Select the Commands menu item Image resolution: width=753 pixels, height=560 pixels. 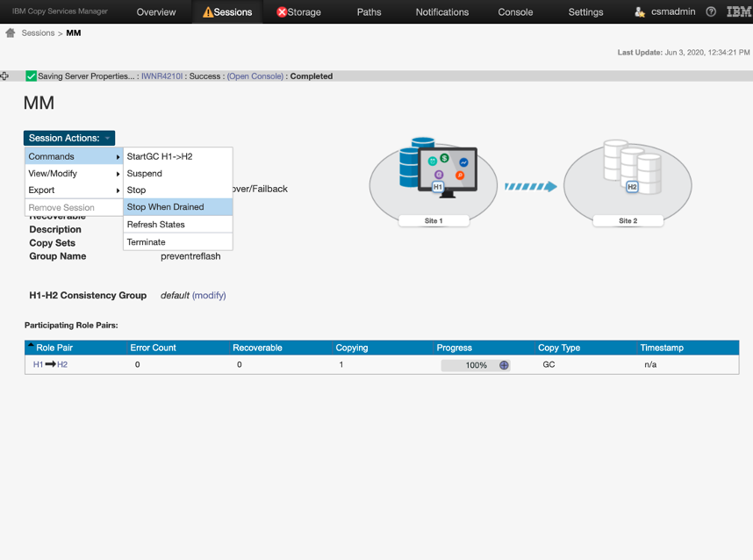point(74,156)
